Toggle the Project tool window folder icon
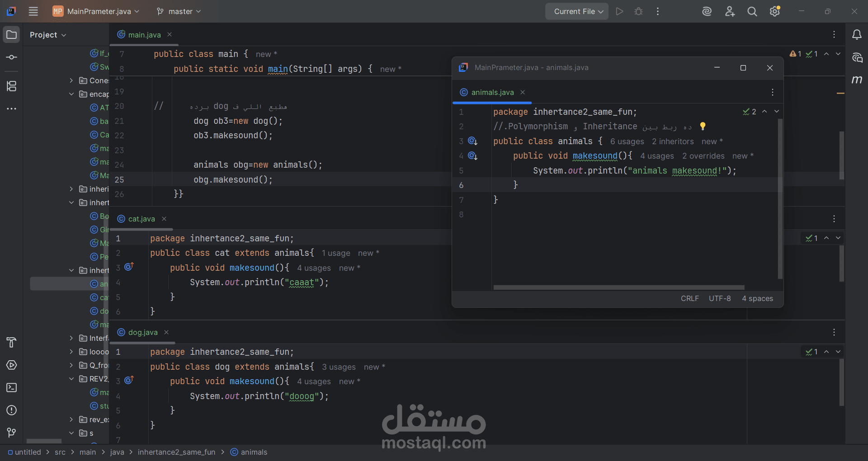Image resolution: width=868 pixels, height=461 pixels. pyautogui.click(x=12, y=35)
